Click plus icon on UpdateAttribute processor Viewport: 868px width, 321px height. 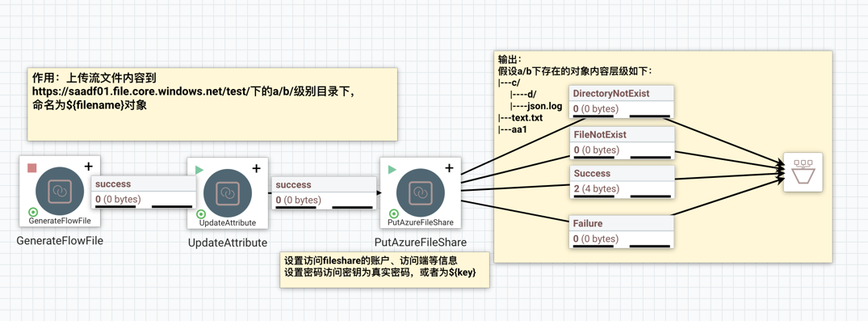coord(257,168)
